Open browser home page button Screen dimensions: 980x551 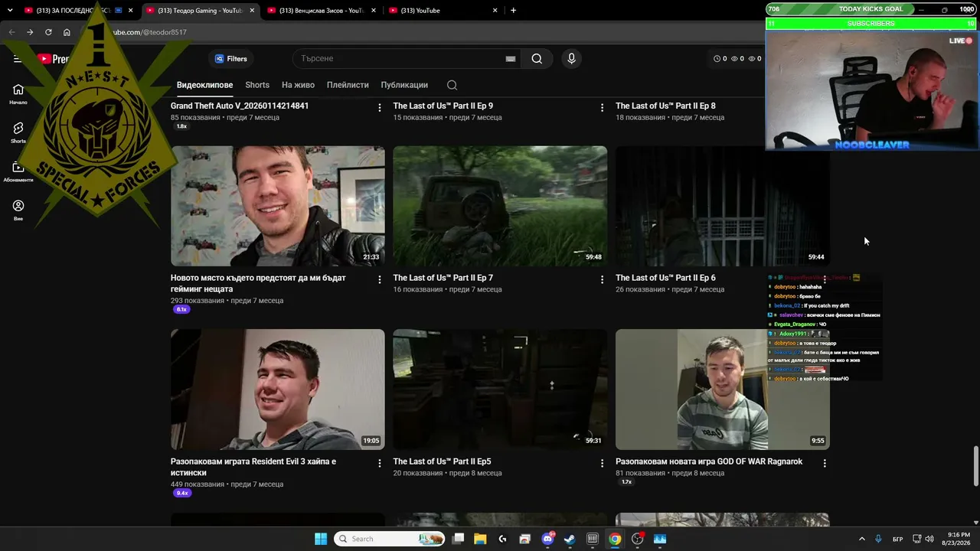[67, 32]
